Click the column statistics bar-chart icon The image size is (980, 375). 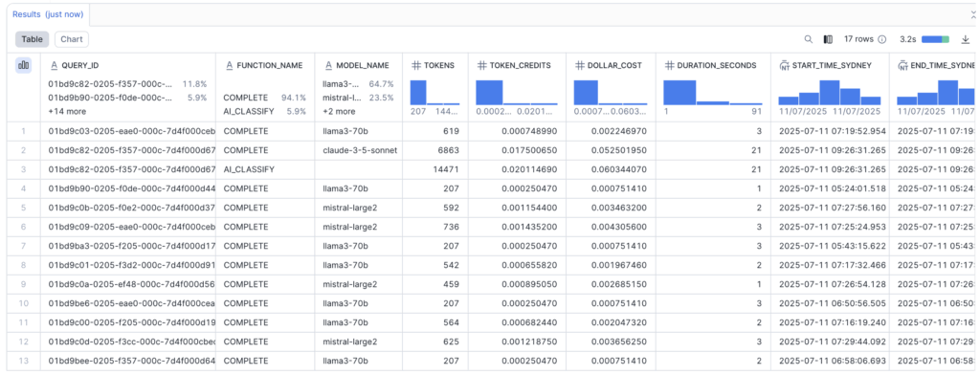(24, 65)
